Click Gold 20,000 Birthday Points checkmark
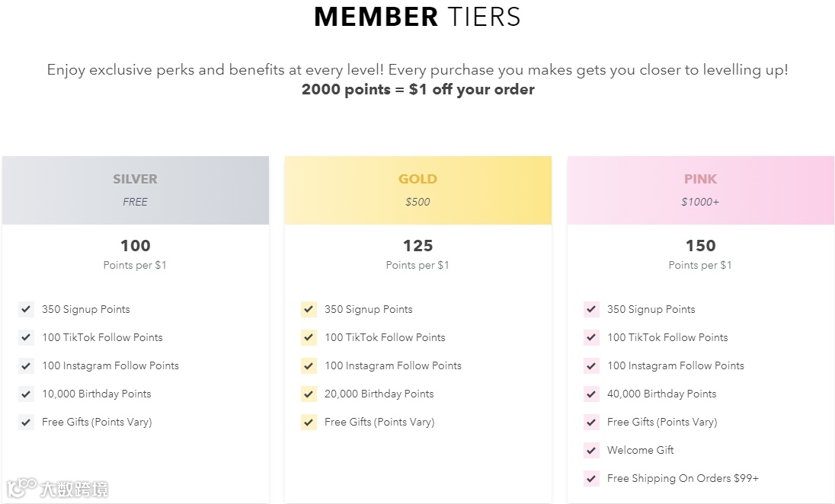835x504 pixels. coord(309,394)
